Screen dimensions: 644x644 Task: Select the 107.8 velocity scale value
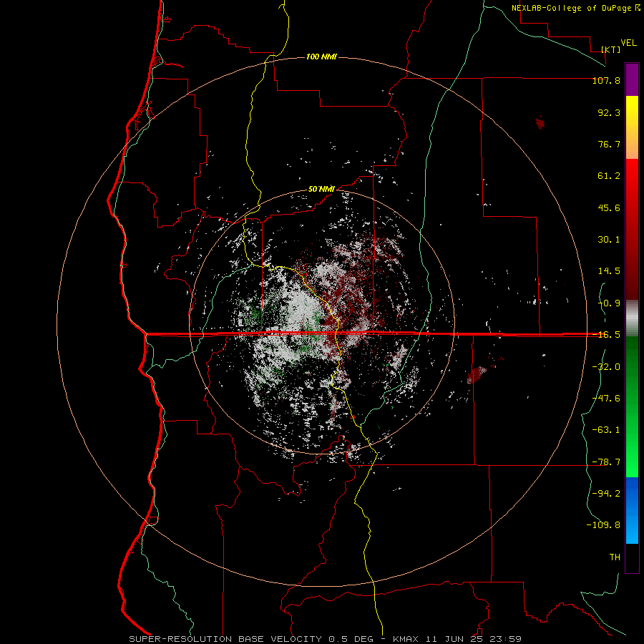tap(606, 80)
